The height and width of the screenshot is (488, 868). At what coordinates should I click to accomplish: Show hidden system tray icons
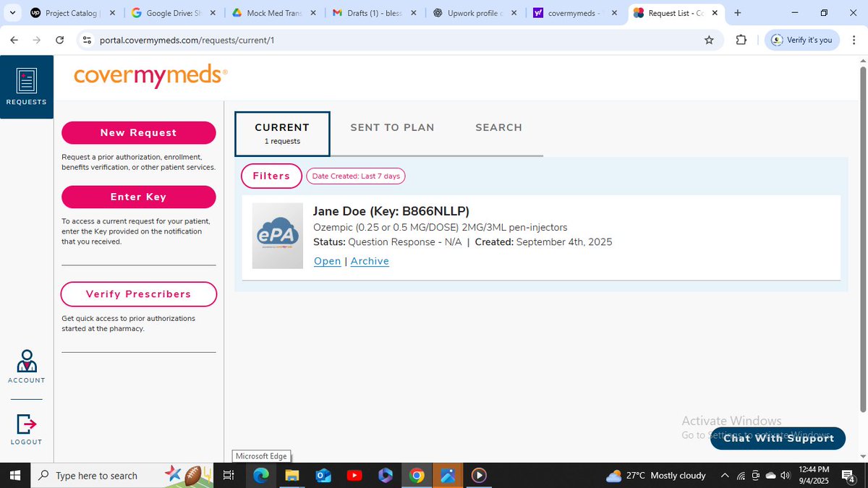point(725,476)
